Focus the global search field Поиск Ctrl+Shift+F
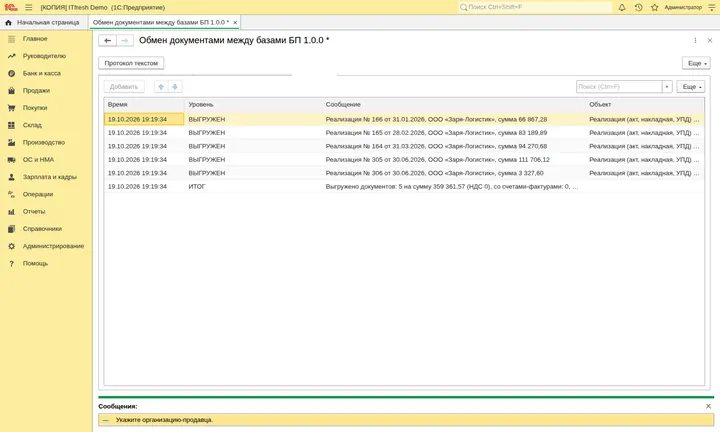The image size is (720, 432). (x=535, y=7)
